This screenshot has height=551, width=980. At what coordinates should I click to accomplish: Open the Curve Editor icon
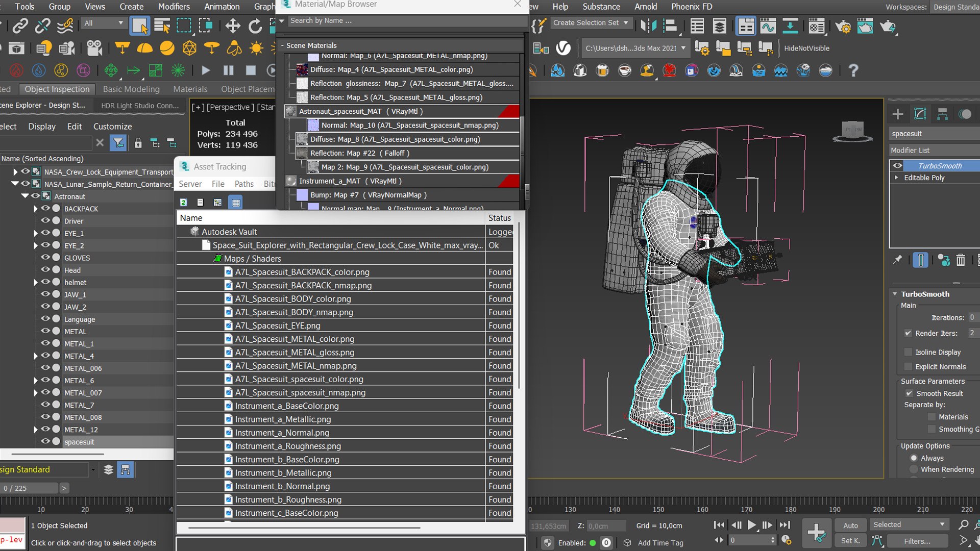(768, 26)
